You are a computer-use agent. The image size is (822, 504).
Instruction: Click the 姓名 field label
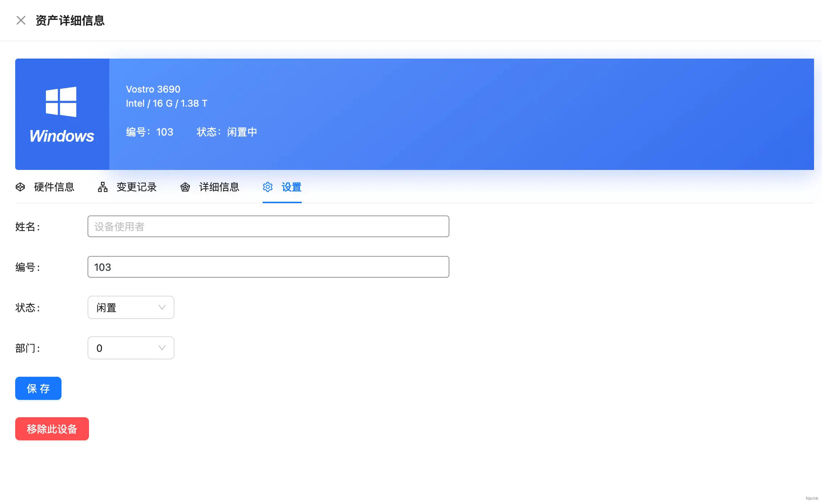click(27, 227)
